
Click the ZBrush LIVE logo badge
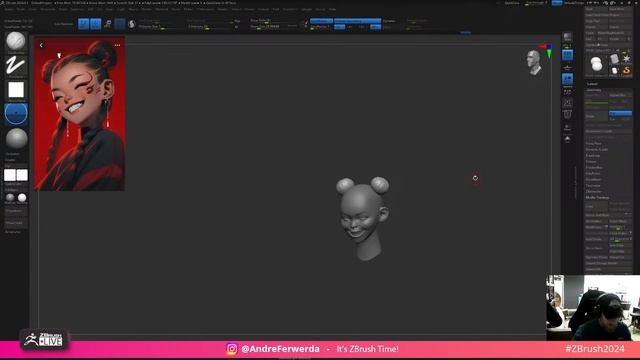click(44, 339)
